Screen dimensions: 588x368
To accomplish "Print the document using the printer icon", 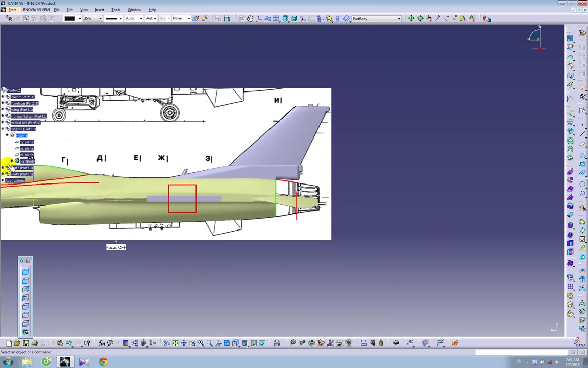I will (35, 343).
